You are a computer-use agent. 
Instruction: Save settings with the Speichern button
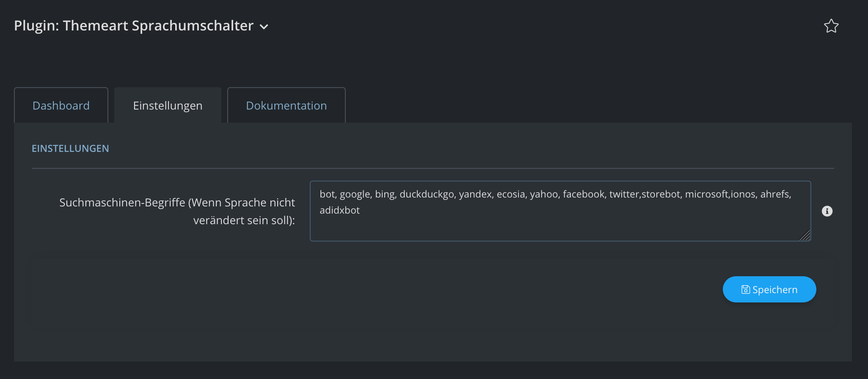769,289
